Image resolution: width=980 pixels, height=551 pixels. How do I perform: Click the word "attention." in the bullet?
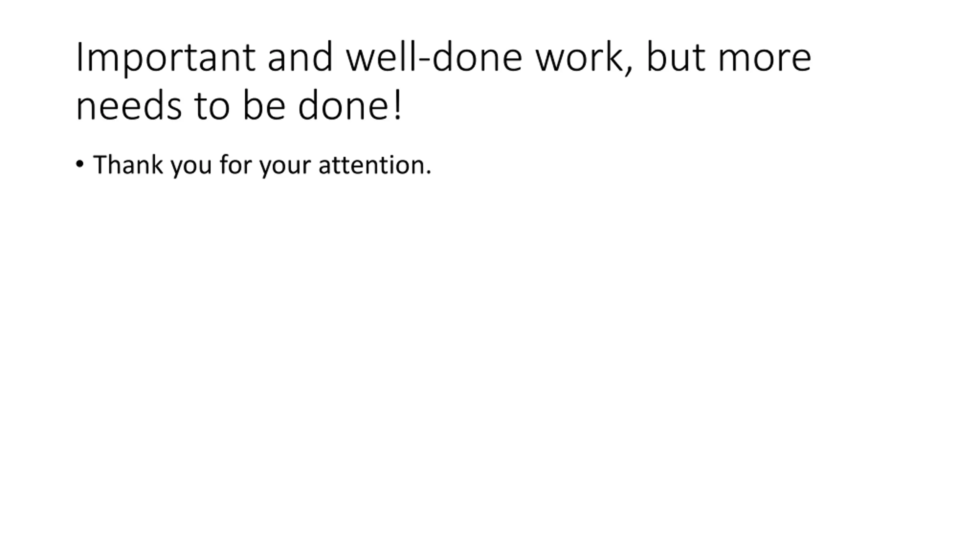point(375,165)
